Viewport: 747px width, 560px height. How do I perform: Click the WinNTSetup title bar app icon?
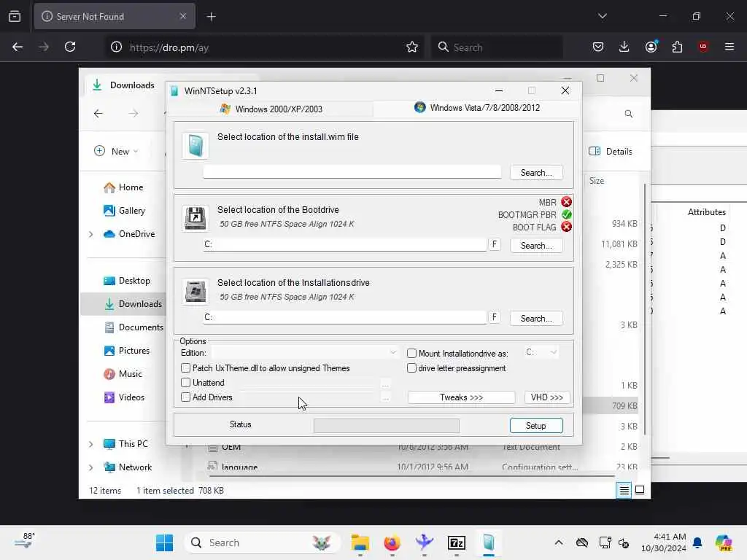174,91
